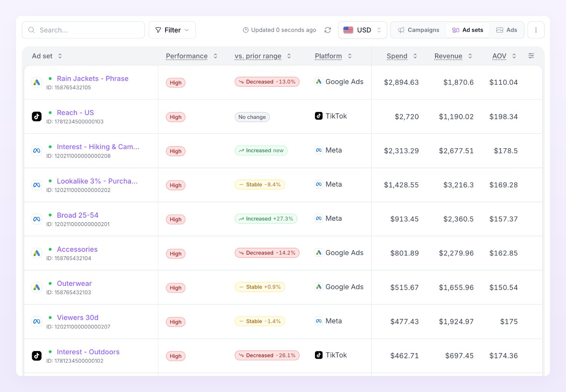Click the Increased +27.3% badge
Viewport: 566px width, 392px height.
[266, 219]
